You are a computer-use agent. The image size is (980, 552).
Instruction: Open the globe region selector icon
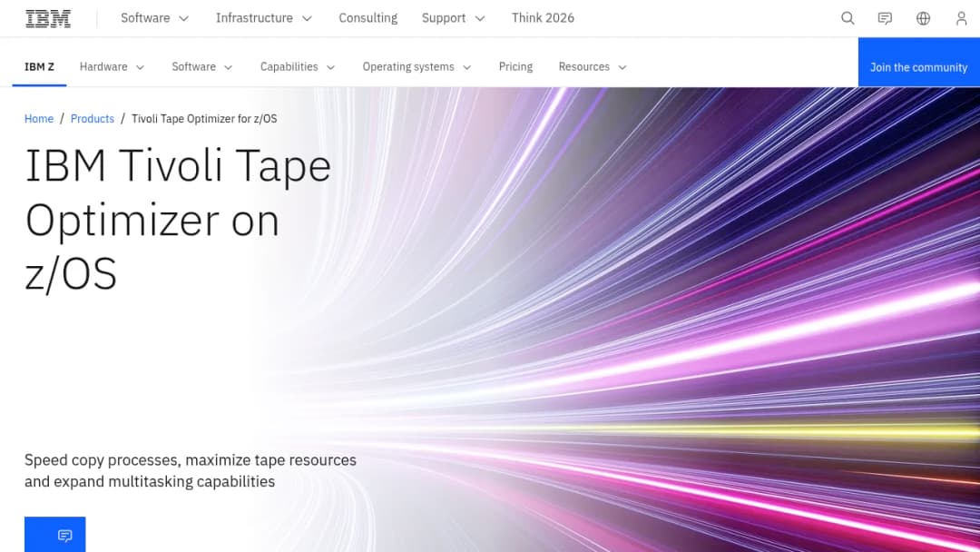pos(923,18)
